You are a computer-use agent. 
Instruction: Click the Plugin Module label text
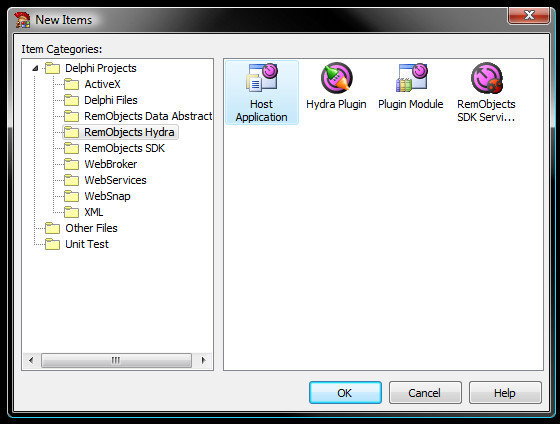click(411, 104)
